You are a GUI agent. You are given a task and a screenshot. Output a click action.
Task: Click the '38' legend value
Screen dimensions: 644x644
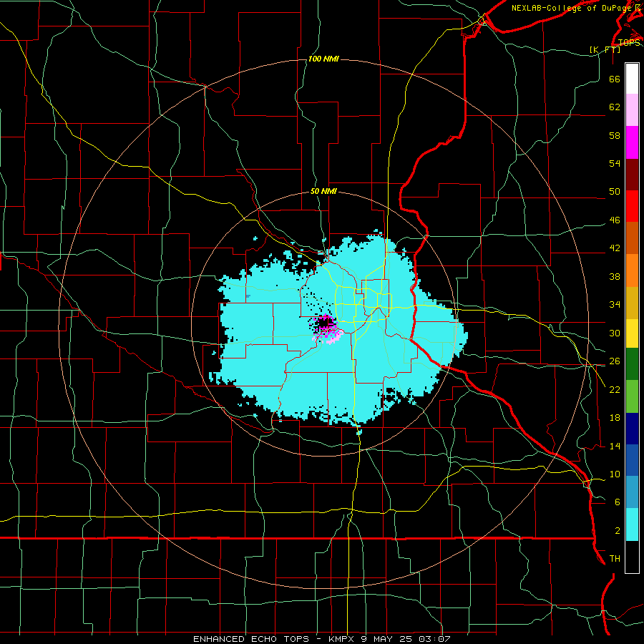point(615,277)
